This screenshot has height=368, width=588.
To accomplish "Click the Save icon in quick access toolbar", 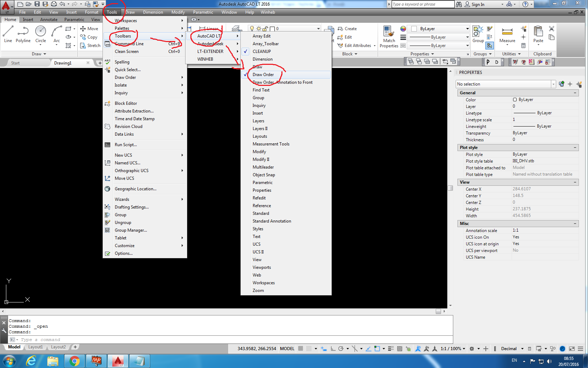I will (x=37, y=4).
